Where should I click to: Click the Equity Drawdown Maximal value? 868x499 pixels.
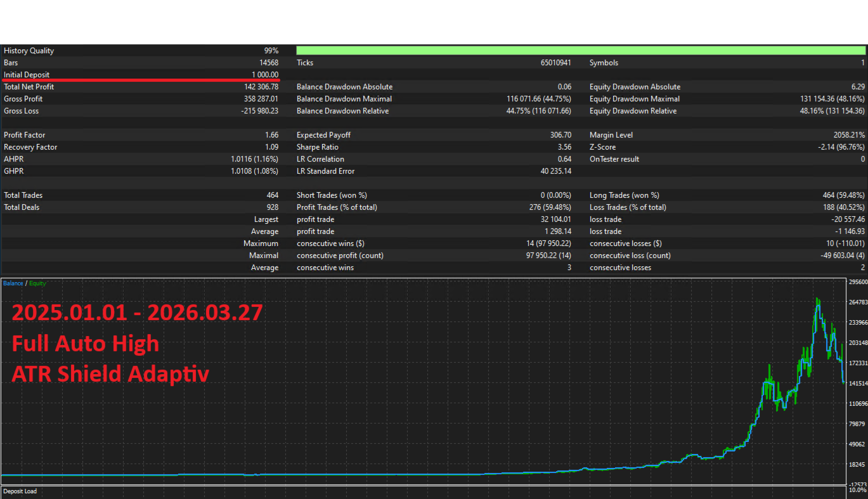pos(832,99)
